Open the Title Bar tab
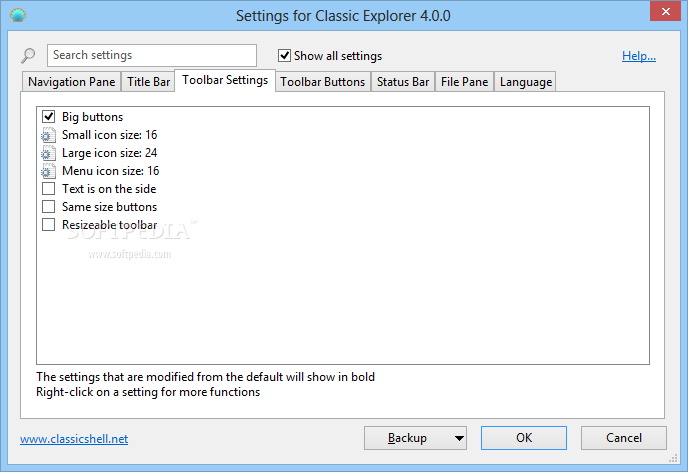The image size is (688, 472). (148, 82)
